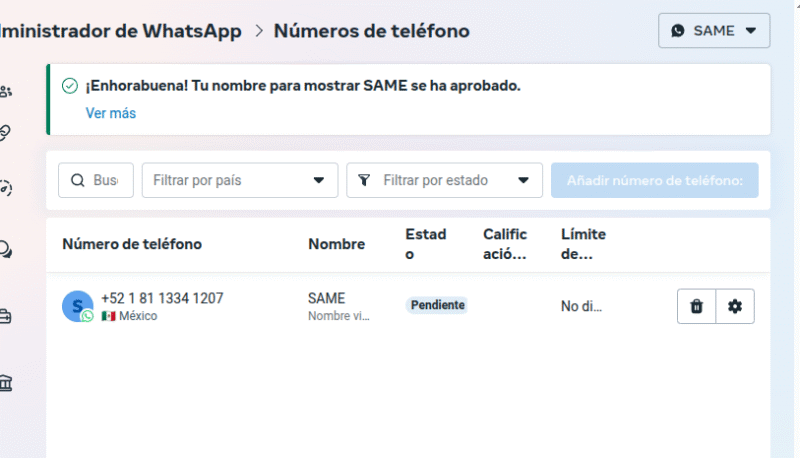Open settings gear for SAME number
Viewport: 800px width, 458px height.
point(735,307)
